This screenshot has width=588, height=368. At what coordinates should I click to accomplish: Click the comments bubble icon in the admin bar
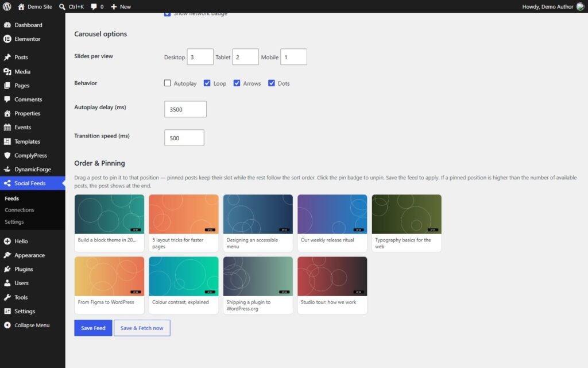94,7
